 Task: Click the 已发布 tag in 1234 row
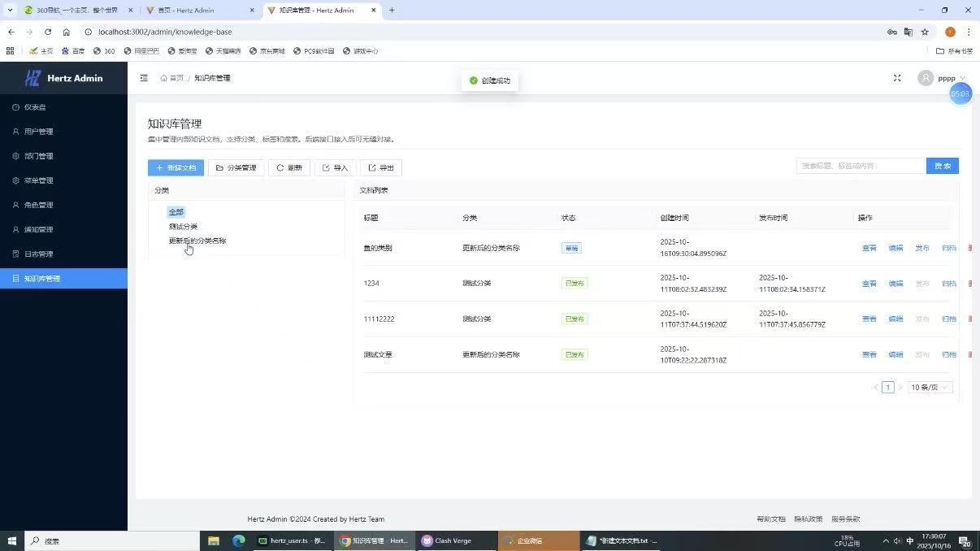(x=575, y=284)
